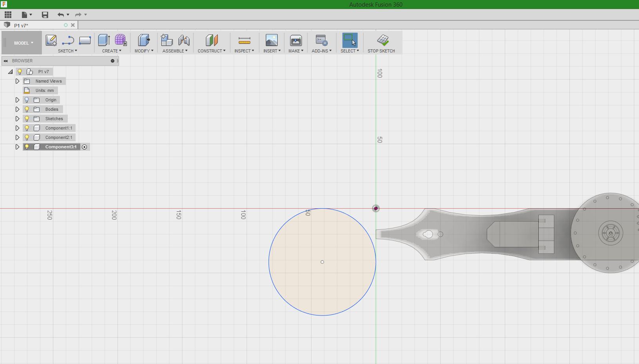Click the Select tool icon
Image resolution: width=639 pixels, height=364 pixels.
pos(350,40)
